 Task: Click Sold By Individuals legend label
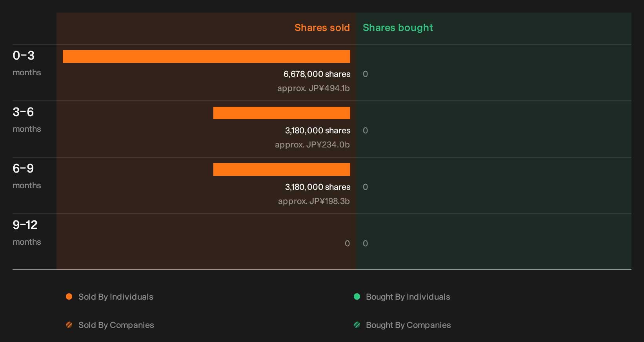click(x=116, y=297)
